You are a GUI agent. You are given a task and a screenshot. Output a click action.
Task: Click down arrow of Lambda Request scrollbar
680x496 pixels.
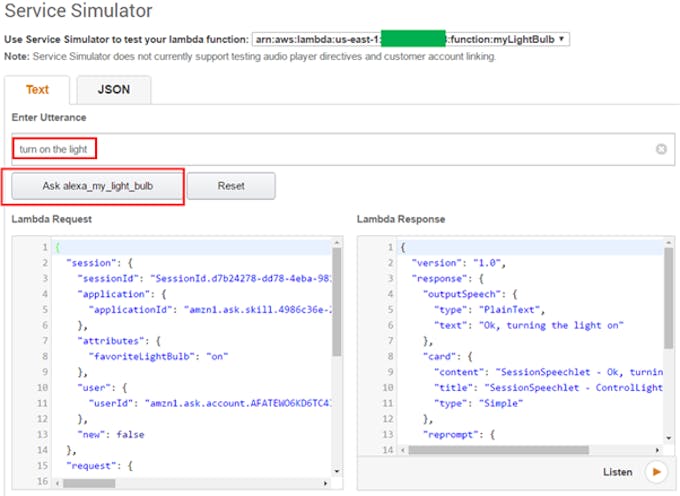pyautogui.click(x=337, y=471)
